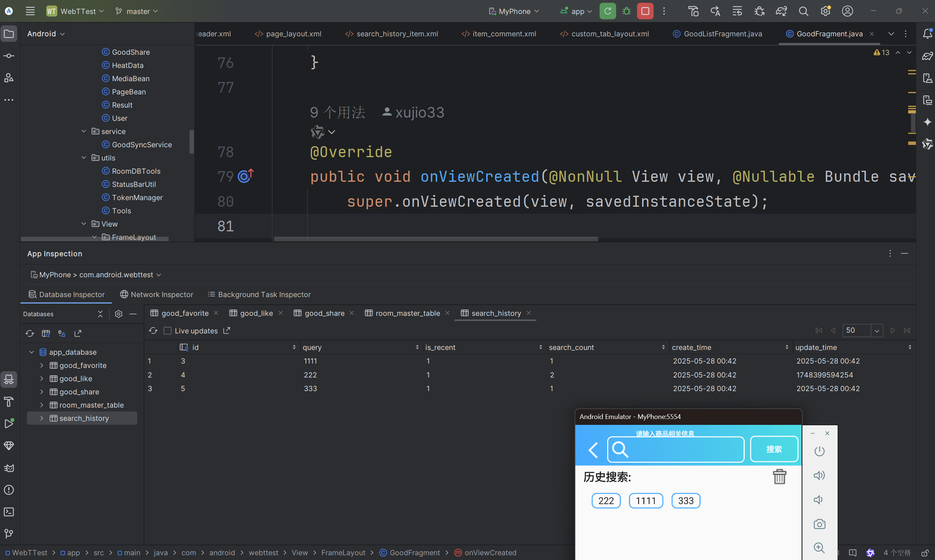Open the Commit tool window icon
The height and width of the screenshot is (560, 935).
tap(9, 56)
